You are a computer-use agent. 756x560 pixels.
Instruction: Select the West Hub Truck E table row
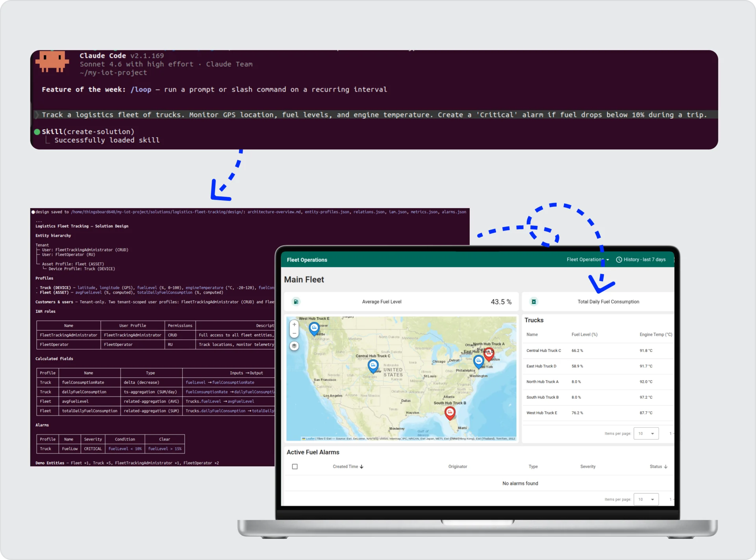coord(598,413)
